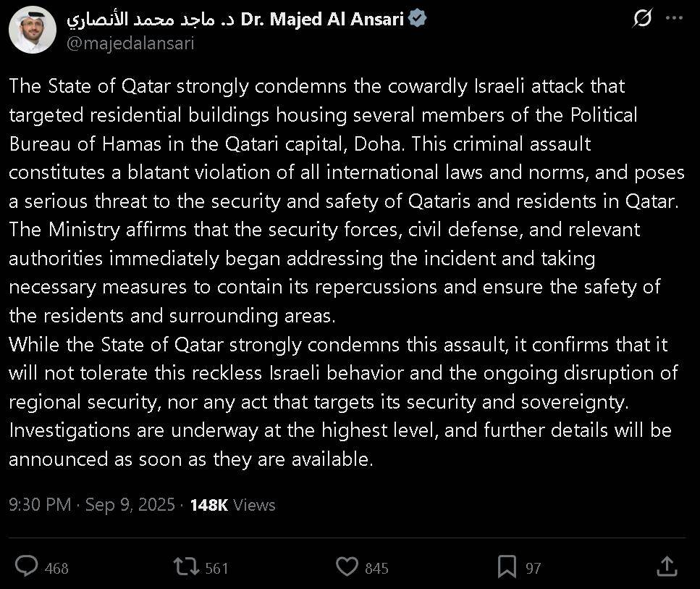Click the 97 bookmarks count
Viewport: 700px width, 589px height.
534,569
